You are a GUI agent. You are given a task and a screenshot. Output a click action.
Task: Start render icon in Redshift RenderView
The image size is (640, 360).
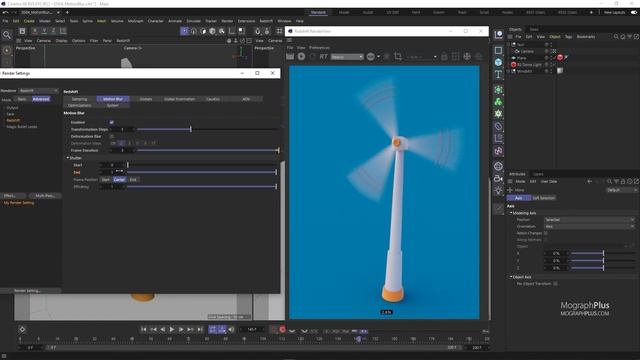tap(301, 57)
